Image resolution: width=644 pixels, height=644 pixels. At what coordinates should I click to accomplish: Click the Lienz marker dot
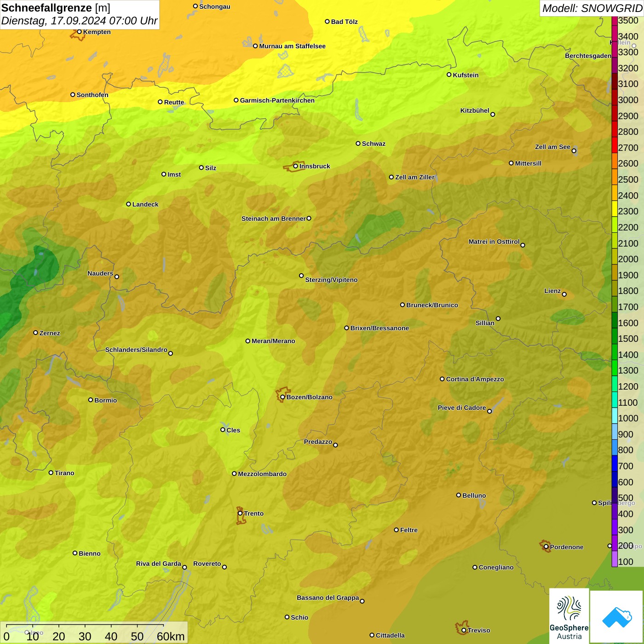coord(564,294)
